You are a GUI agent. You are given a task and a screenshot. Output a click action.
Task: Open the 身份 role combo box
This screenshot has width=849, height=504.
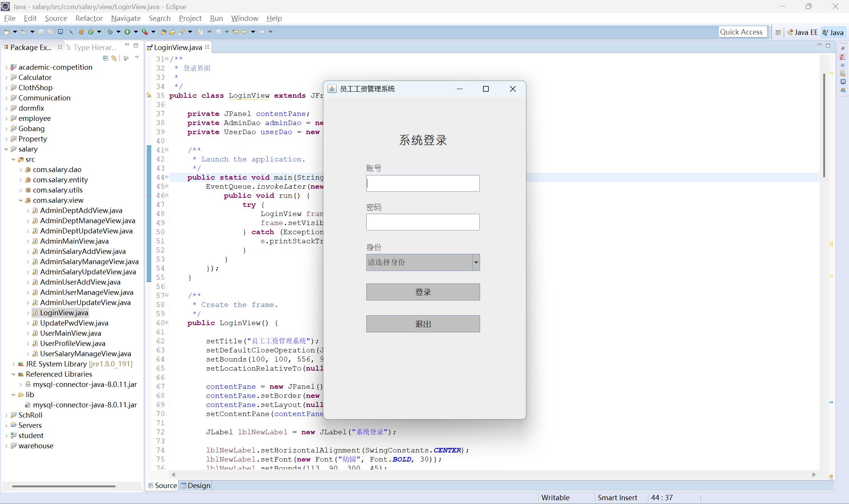coord(423,262)
